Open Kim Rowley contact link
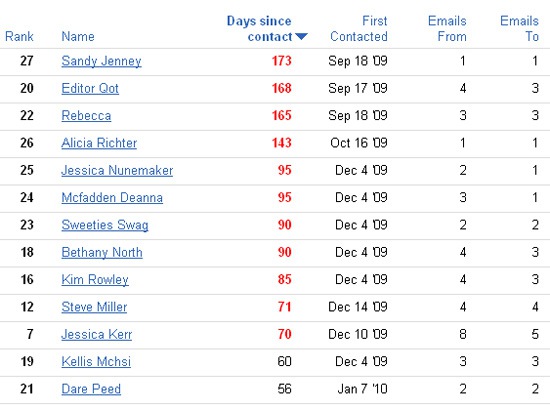Screen dimensions: 550x410 95,280
